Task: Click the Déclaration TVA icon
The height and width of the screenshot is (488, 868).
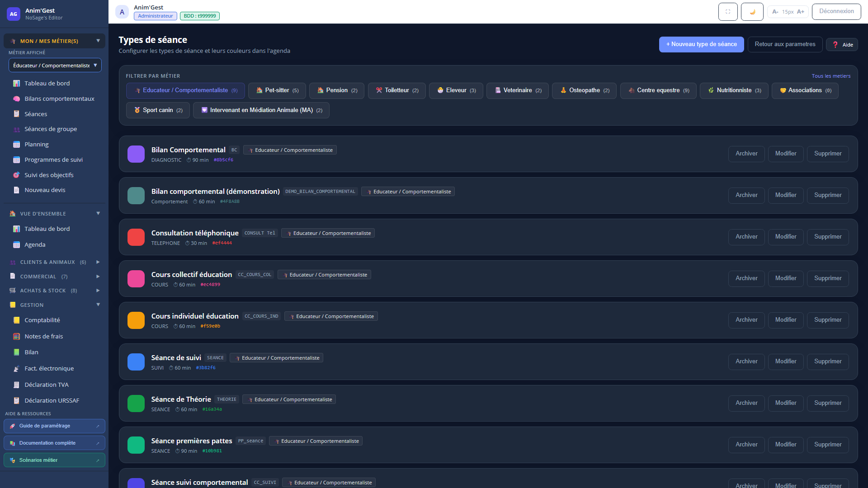Action: click(17, 385)
